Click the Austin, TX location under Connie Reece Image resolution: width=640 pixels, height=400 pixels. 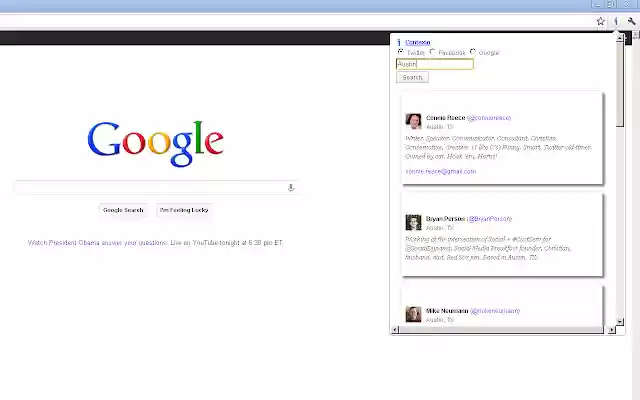coord(439,127)
